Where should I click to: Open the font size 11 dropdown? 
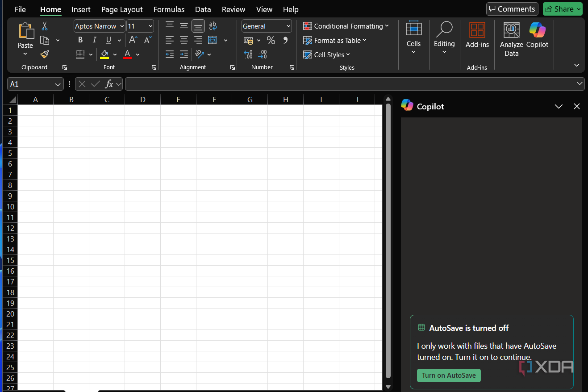click(150, 26)
